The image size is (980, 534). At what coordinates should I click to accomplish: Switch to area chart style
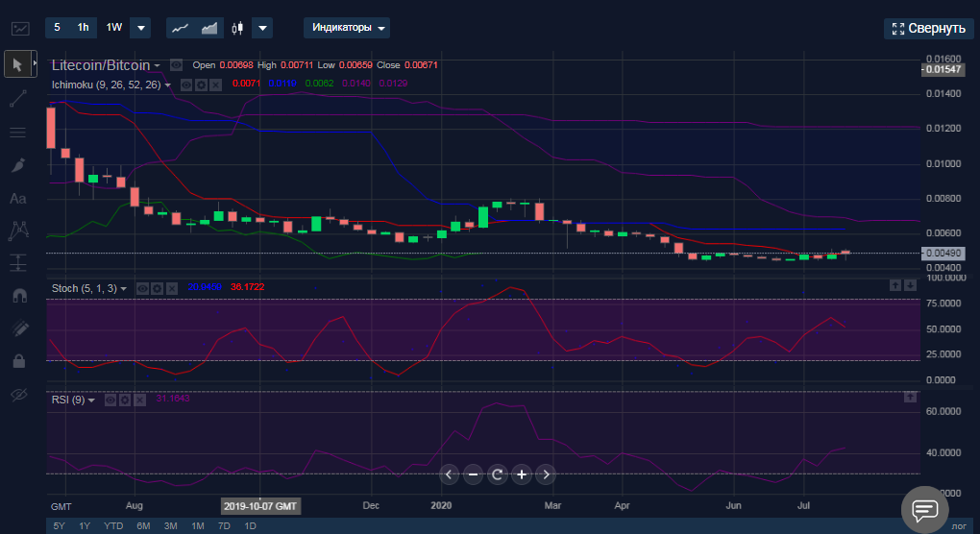208,28
